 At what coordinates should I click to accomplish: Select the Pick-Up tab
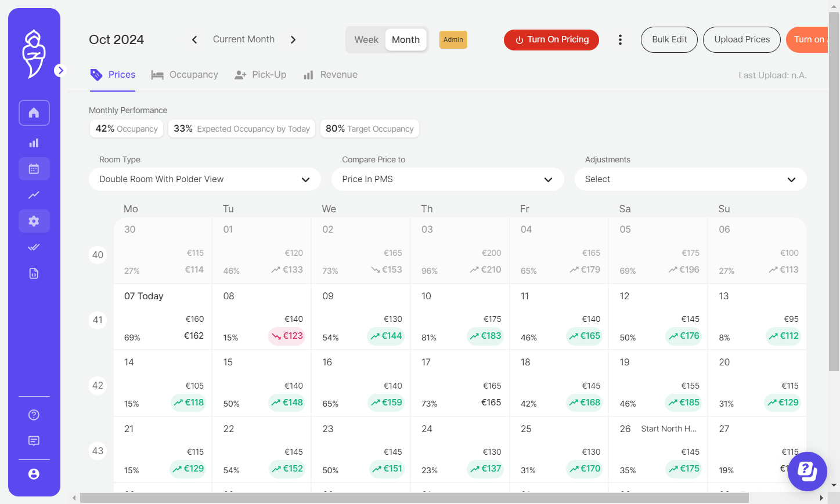tap(261, 75)
